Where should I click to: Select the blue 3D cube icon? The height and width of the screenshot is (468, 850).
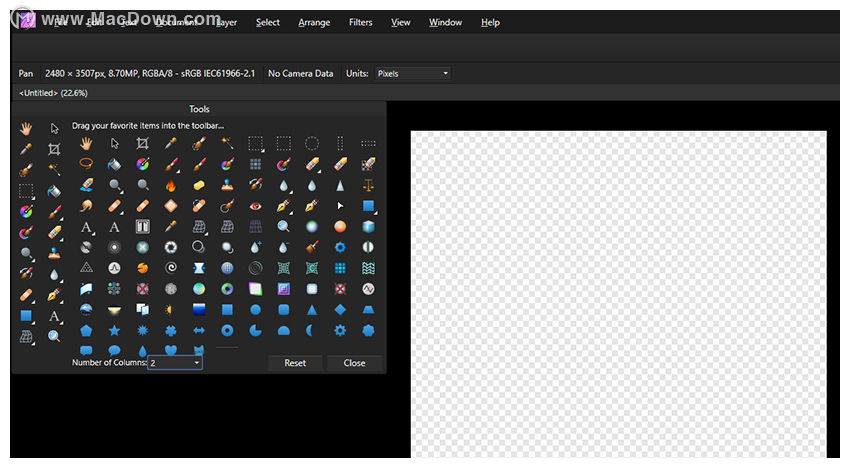point(368,226)
